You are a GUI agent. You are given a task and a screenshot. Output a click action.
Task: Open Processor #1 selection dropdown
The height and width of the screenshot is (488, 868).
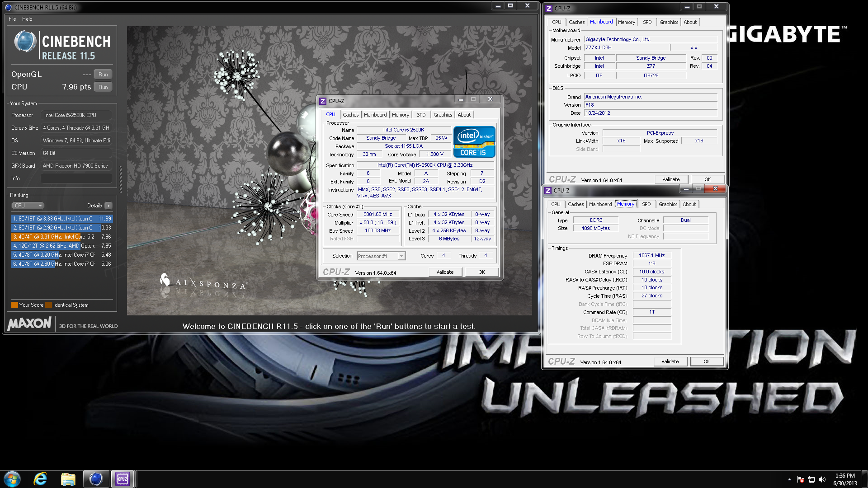381,256
